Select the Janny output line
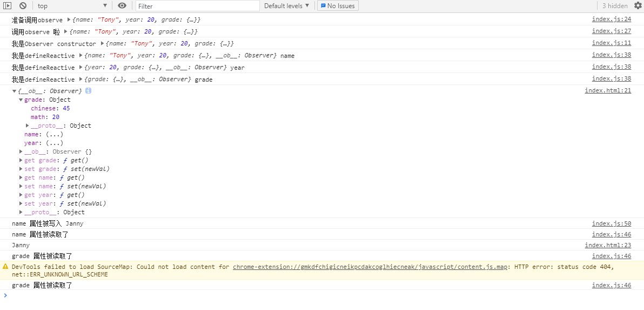This screenshot has height=310, width=644. 21,245
